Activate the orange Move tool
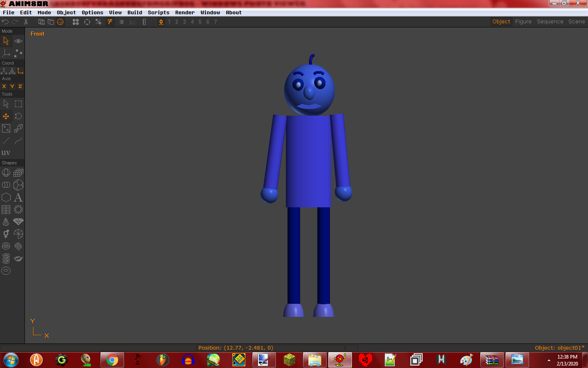The height and width of the screenshot is (368, 588). 6,116
